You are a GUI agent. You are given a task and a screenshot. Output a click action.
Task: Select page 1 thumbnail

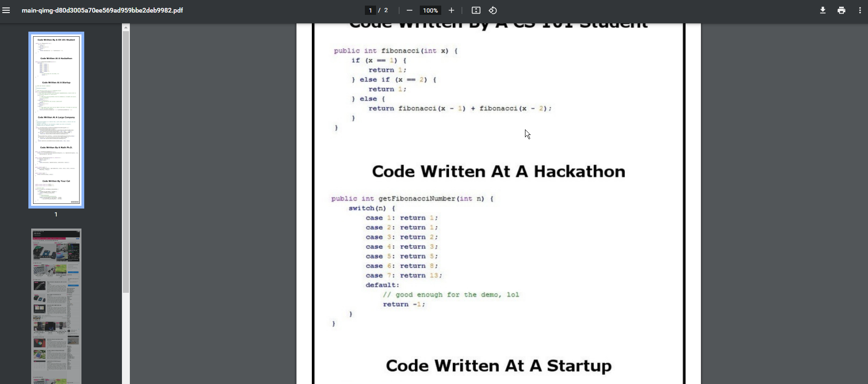click(56, 120)
